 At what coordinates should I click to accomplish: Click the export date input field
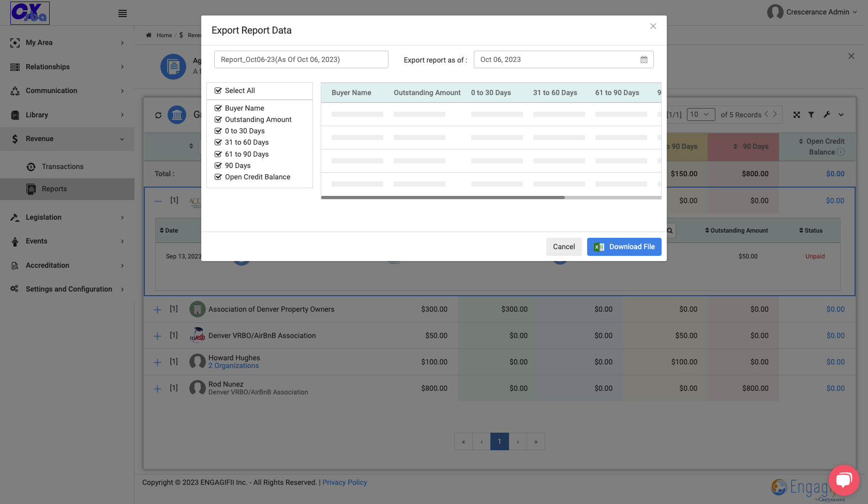click(x=564, y=59)
